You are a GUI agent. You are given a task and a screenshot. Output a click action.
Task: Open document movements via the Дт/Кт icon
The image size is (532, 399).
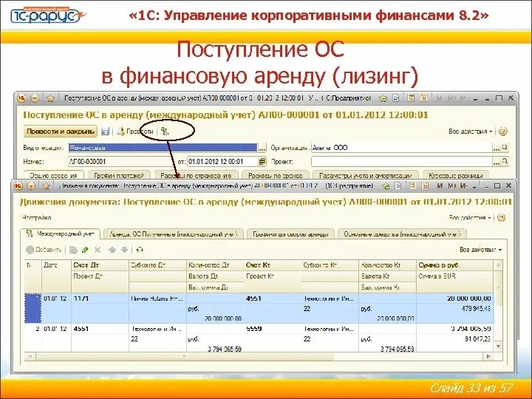click(x=165, y=132)
